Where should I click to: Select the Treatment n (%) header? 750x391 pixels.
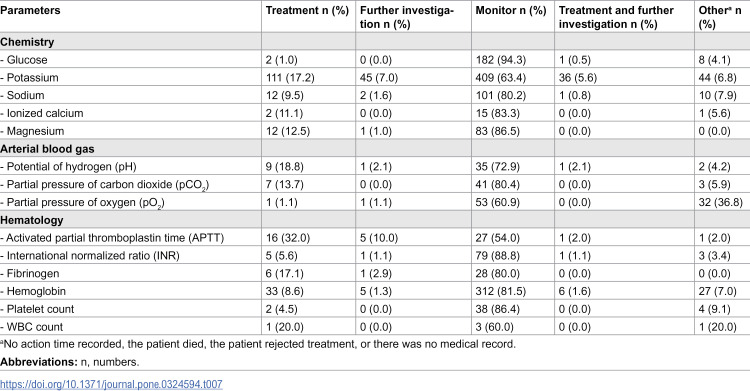(307, 10)
